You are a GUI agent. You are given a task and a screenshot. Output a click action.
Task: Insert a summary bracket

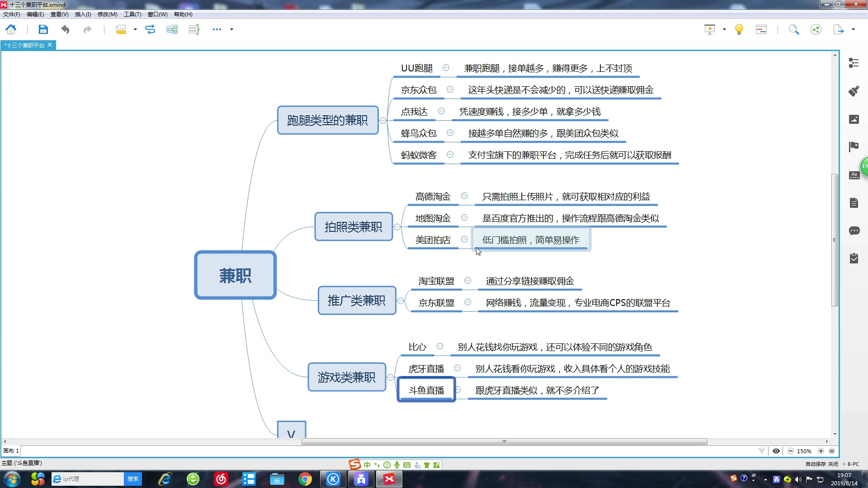pos(194,30)
